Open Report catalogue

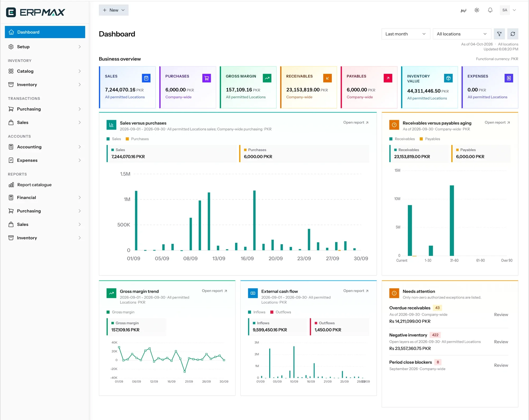click(45, 185)
